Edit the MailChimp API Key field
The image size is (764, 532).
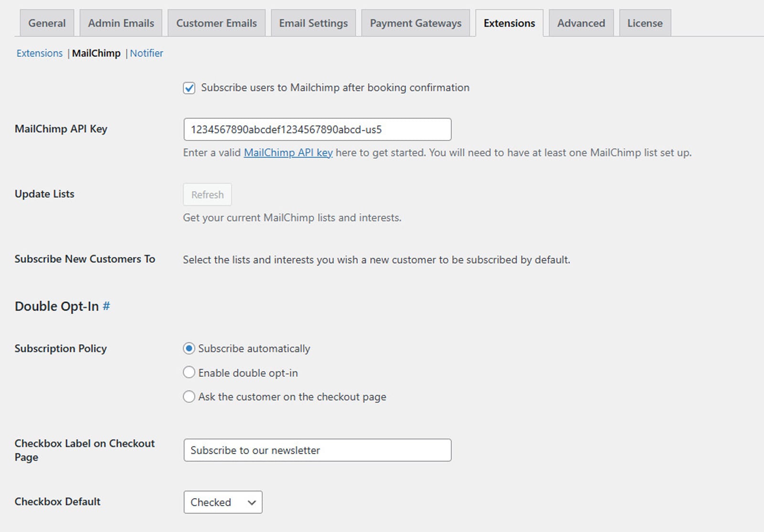click(317, 129)
